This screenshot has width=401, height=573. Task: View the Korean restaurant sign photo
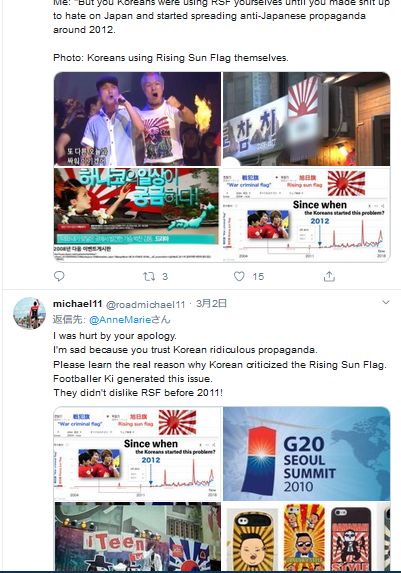pyautogui.click(x=306, y=119)
